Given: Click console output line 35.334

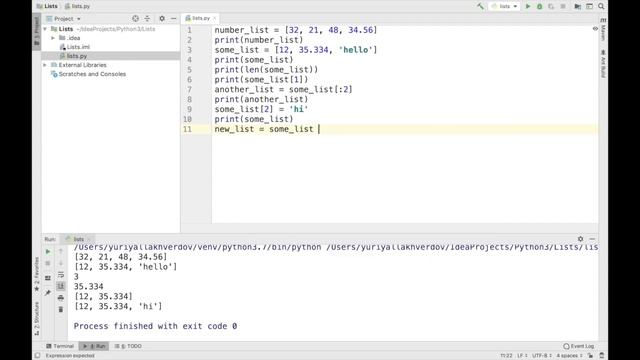Looking at the screenshot, I should pyautogui.click(x=89, y=287).
